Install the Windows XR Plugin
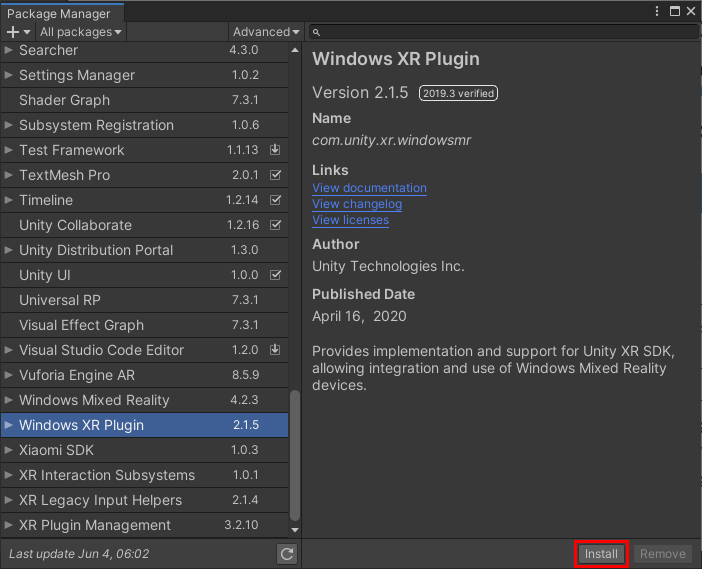Screen dimensions: 702x569 pos(601,554)
